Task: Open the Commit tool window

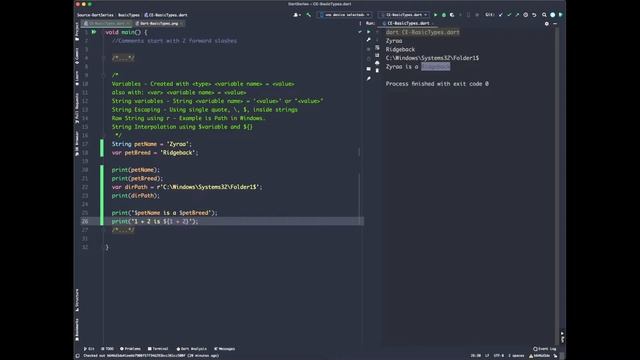Action: click(77, 56)
